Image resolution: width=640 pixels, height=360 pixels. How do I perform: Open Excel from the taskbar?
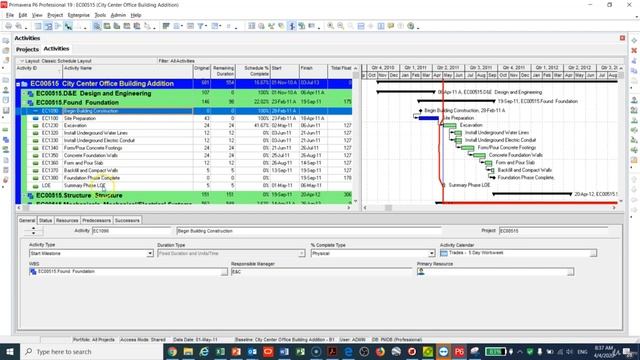220,352
